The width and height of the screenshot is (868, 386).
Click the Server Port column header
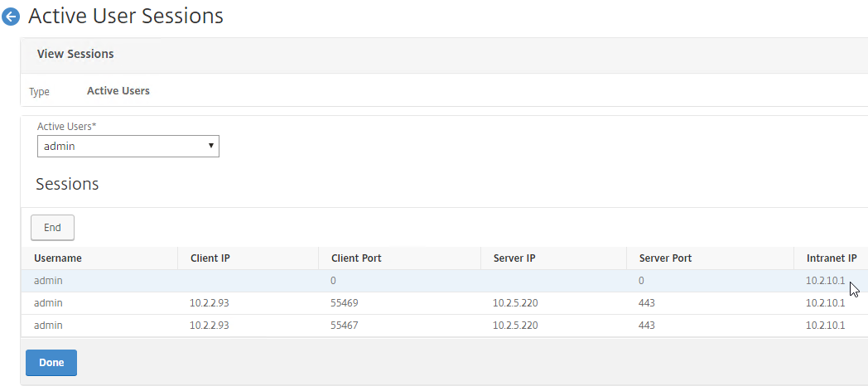(665, 258)
